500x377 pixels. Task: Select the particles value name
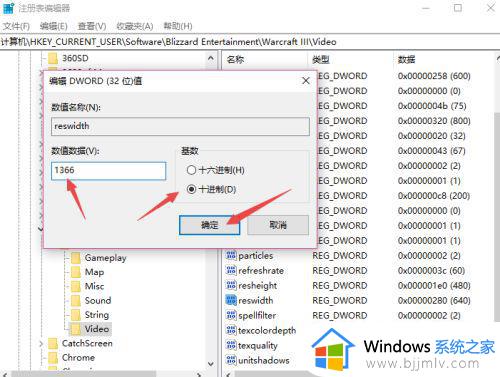(x=256, y=256)
